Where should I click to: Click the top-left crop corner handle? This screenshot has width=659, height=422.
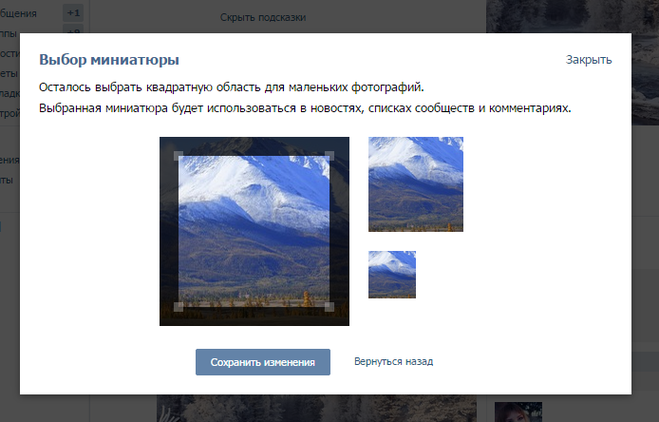(179, 156)
